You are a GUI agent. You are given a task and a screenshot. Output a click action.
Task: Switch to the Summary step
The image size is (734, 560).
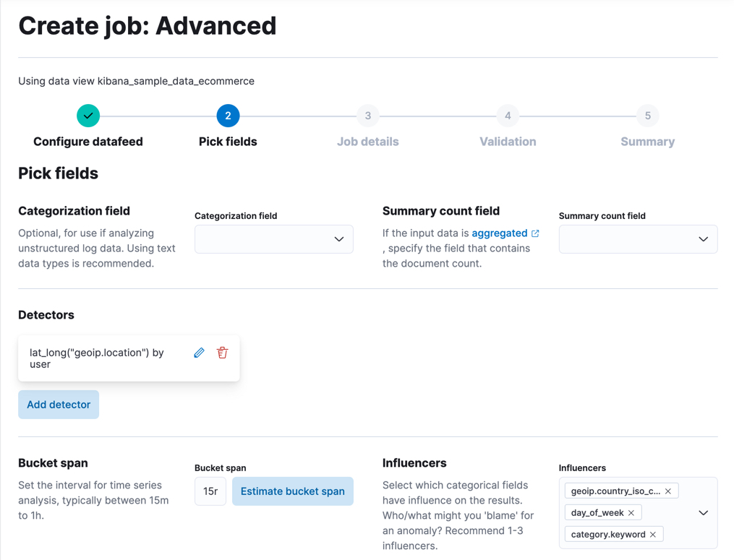tap(647, 116)
